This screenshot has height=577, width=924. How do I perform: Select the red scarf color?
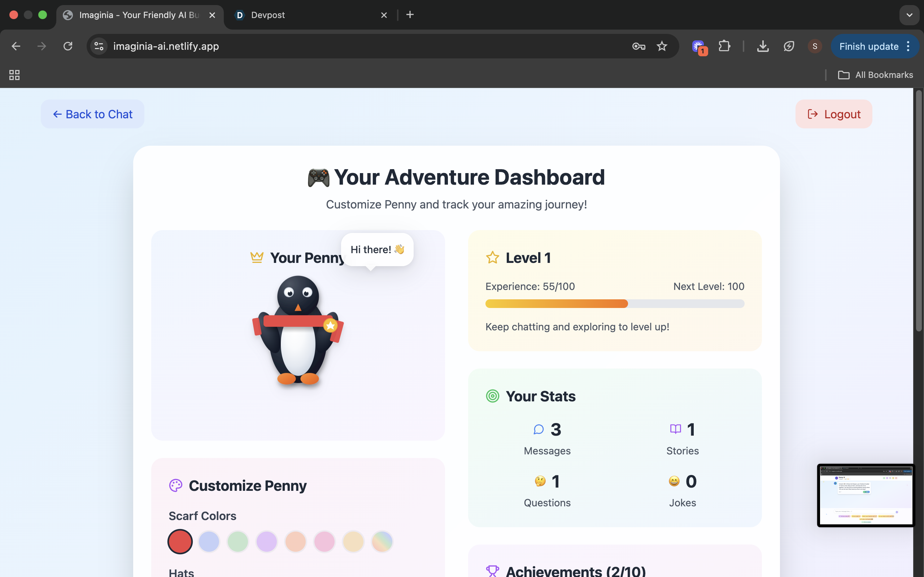pyautogui.click(x=180, y=541)
